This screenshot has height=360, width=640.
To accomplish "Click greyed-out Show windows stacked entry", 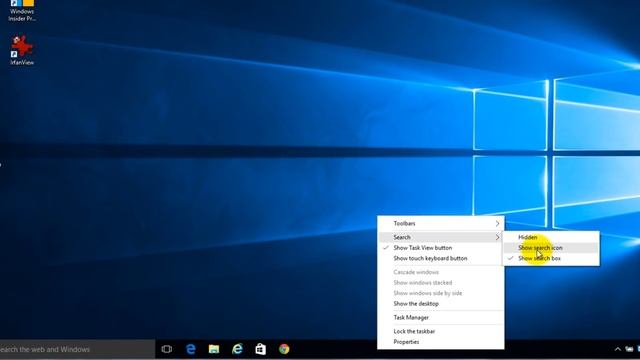I will (441, 282).
